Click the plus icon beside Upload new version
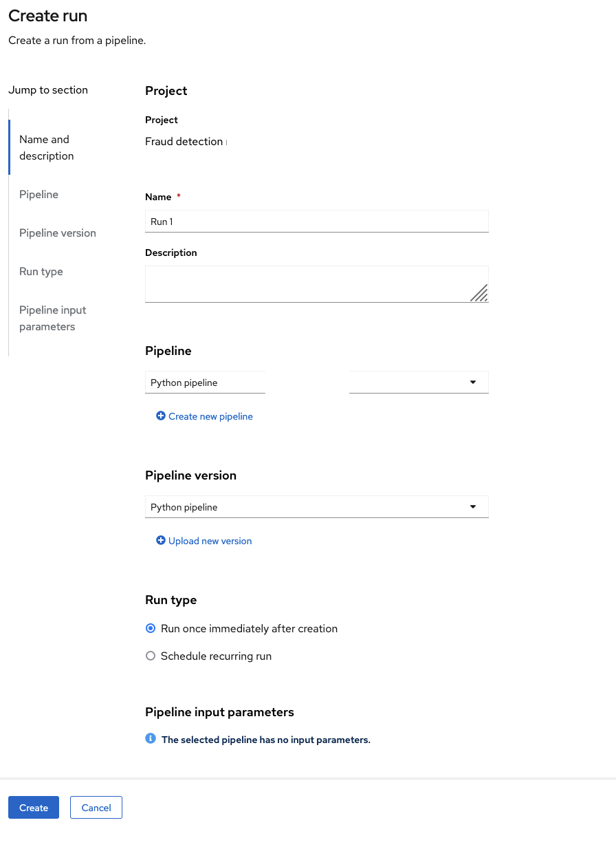The image size is (616, 849). coord(161,541)
